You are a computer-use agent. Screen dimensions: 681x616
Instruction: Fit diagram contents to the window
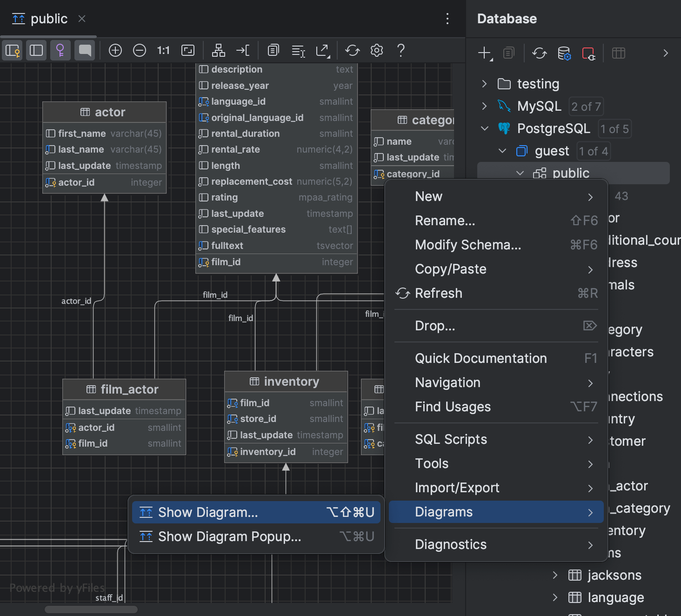(x=187, y=50)
